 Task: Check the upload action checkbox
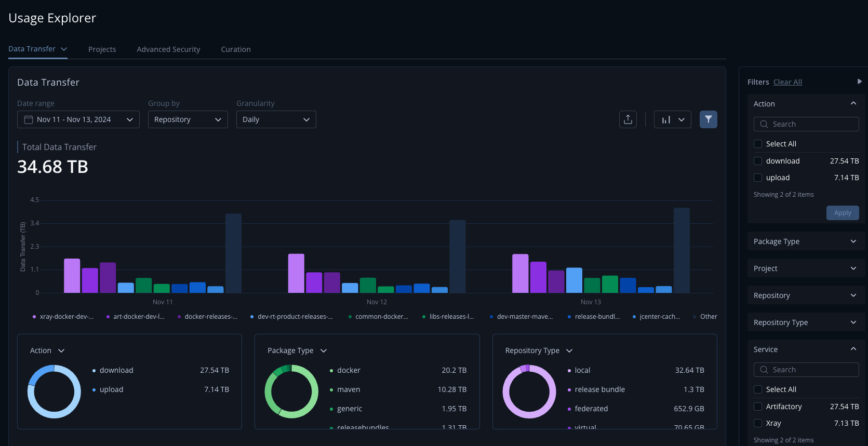point(758,178)
